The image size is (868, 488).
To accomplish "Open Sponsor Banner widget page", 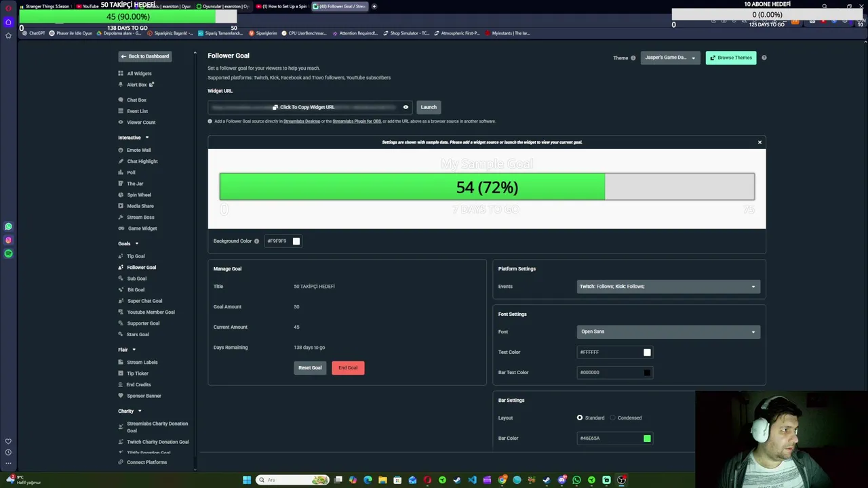I will click(144, 396).
